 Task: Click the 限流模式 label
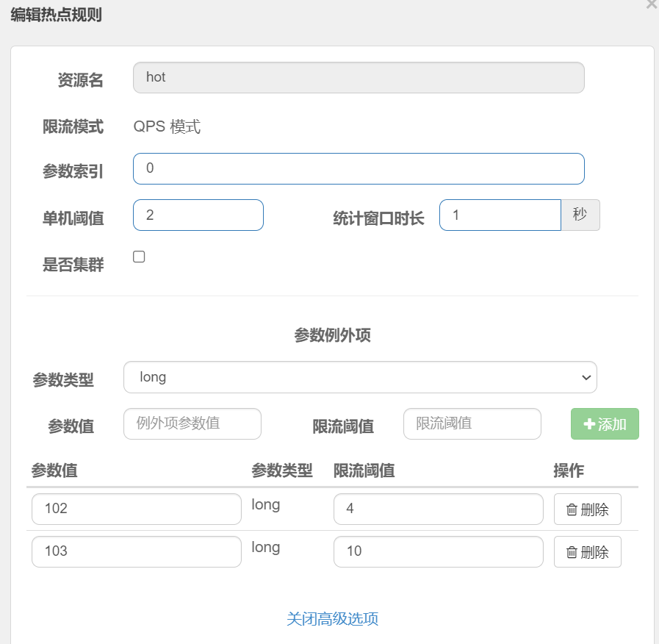coord(73,126)
